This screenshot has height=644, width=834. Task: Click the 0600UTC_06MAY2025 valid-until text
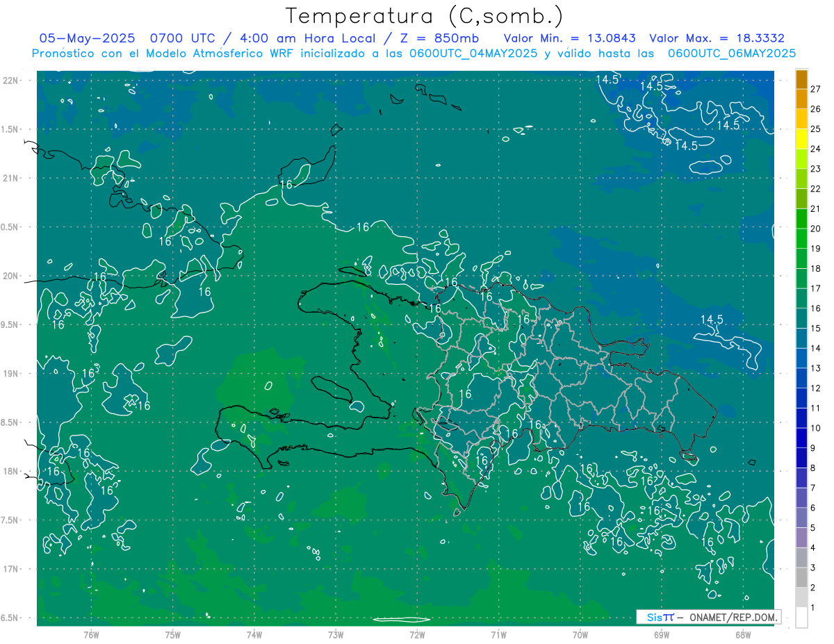coord(732,53)
